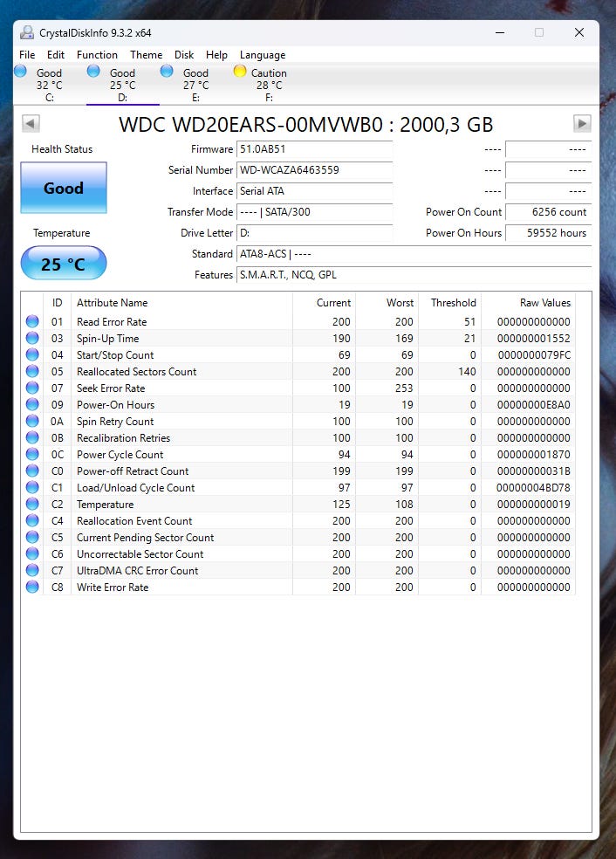Click status orb for Load/Unload Cycle Count

(x=32, y=488)
